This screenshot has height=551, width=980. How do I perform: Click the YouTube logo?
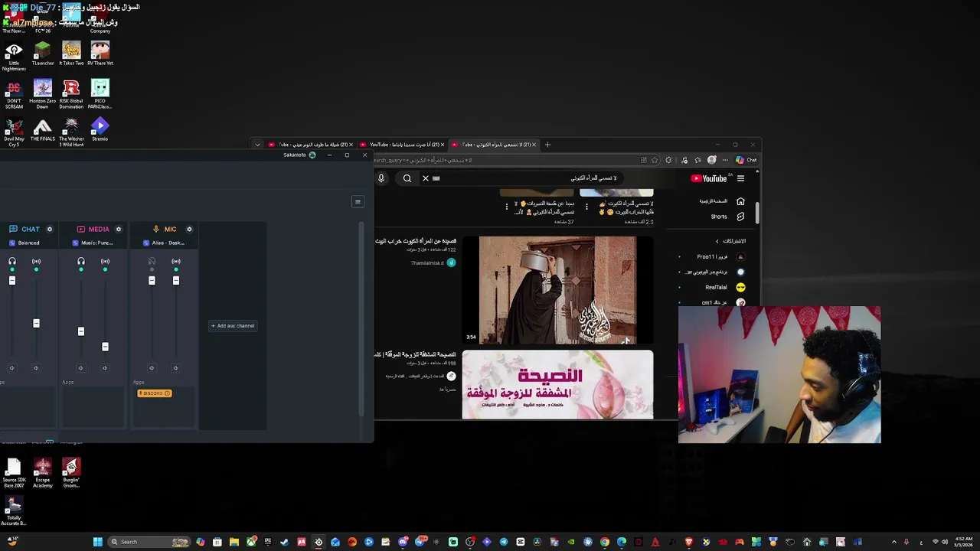coord(709,178)
